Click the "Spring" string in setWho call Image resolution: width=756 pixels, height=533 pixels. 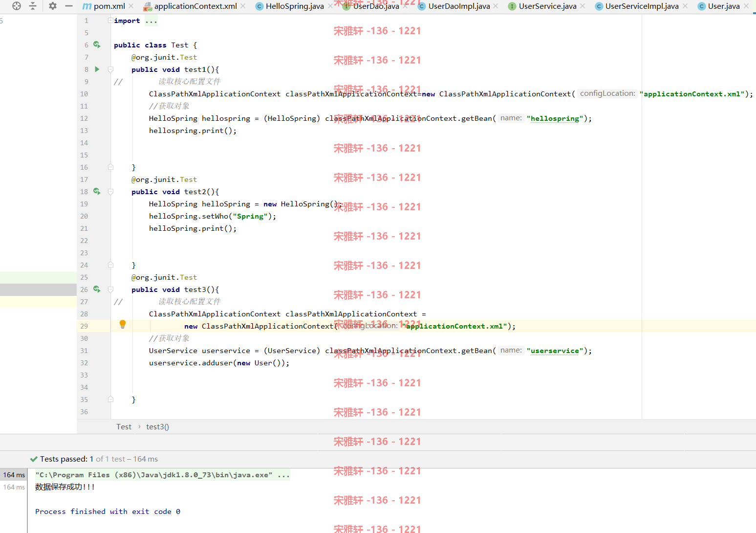(250, 216)
